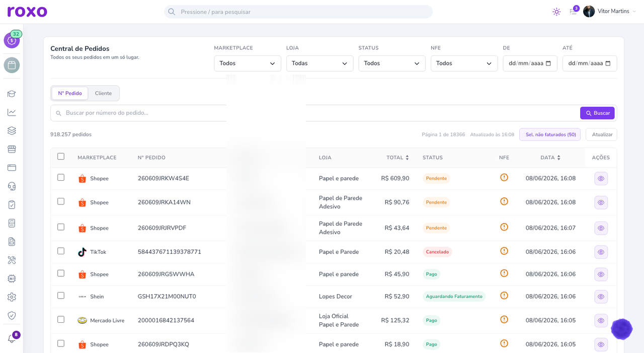The image size is (644, 353).
Task: Open the storefront sidebar icon
Action: 12,149
